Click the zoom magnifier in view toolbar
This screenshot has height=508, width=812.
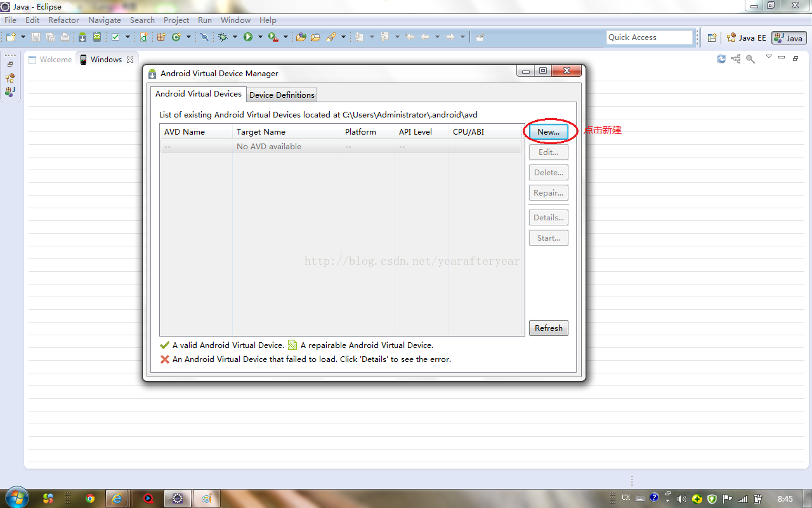coord(750,58)
